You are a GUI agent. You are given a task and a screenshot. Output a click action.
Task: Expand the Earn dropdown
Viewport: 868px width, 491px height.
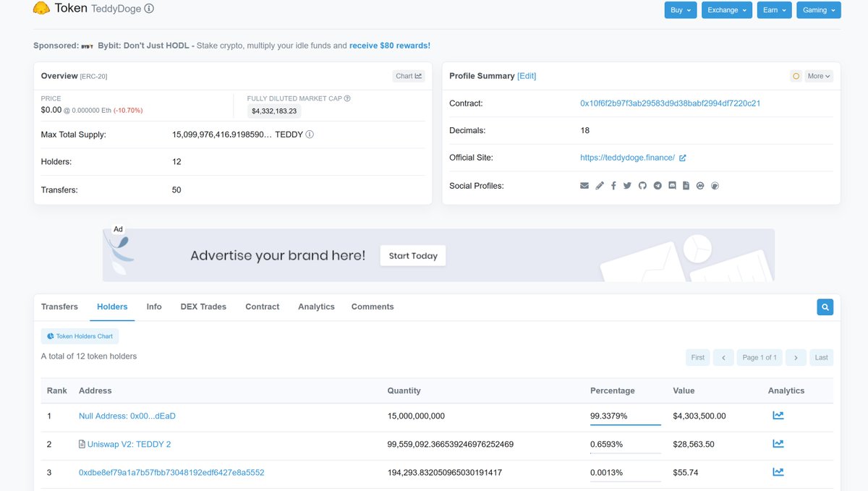coord(774,10)
